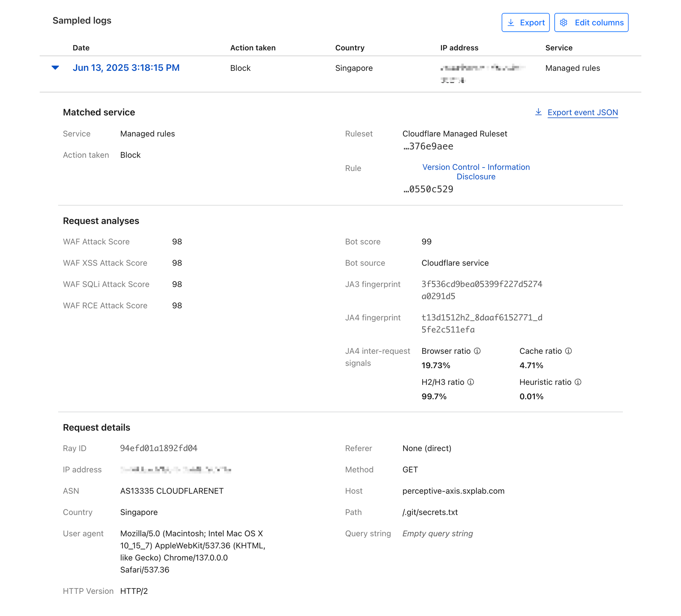The height and width of the screenshot is (616, 681).
Task: Click the Cache ratio value 4.71%
Action: click(531, 365)
